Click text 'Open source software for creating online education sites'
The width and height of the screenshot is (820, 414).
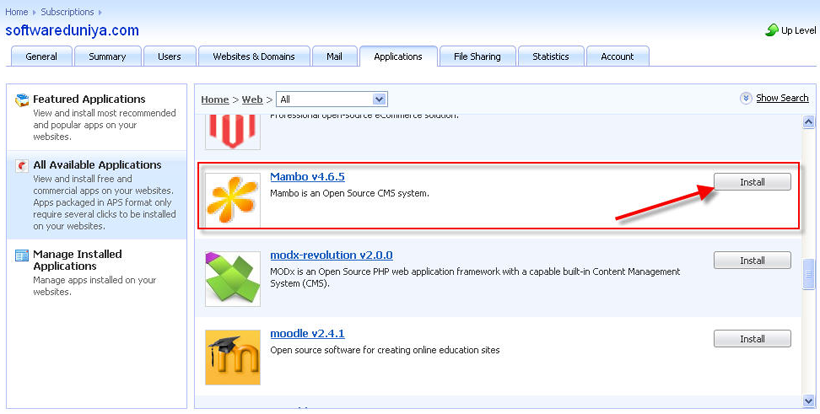point(385,350)
